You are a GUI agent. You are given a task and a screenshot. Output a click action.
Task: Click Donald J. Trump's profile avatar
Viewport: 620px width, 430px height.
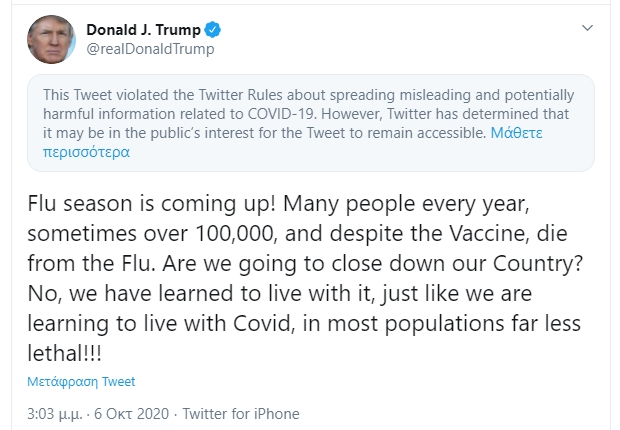pyautogui.click(x=49, y=39)
